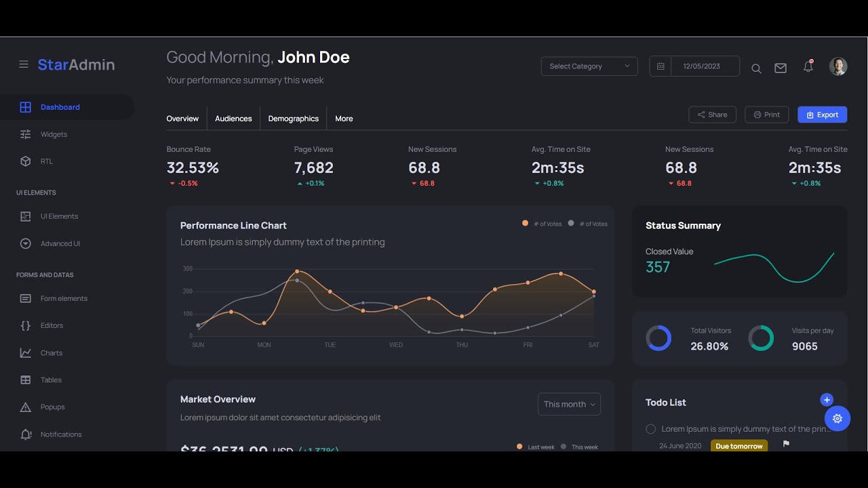This screenshot has height=488, width=868.
Task: Click the Closed Value 357 figure
Action: (658, 267)
